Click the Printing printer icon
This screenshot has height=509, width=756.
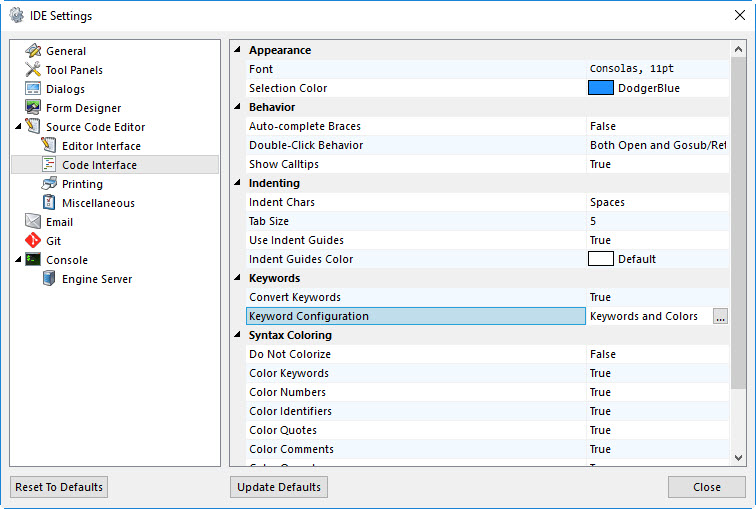pos(49,183)
